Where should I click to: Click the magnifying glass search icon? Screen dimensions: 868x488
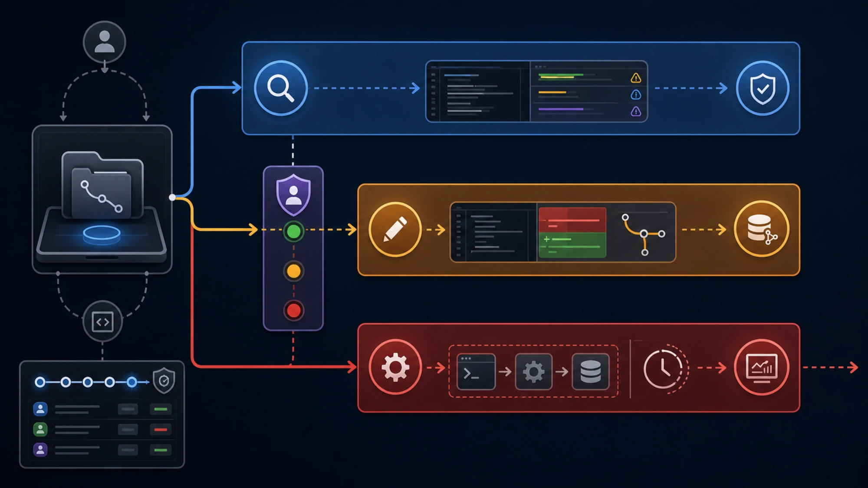click(281, 88)
